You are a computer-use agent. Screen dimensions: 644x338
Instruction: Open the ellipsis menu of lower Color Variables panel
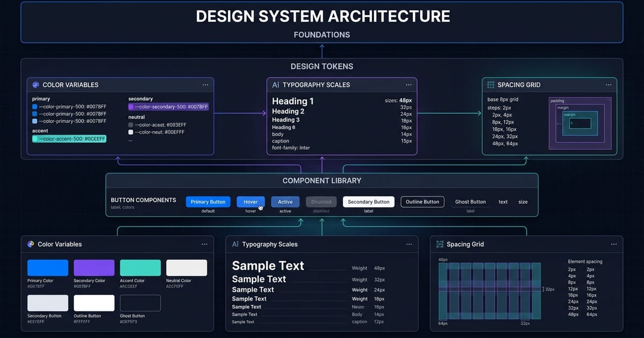pos(204,244)
